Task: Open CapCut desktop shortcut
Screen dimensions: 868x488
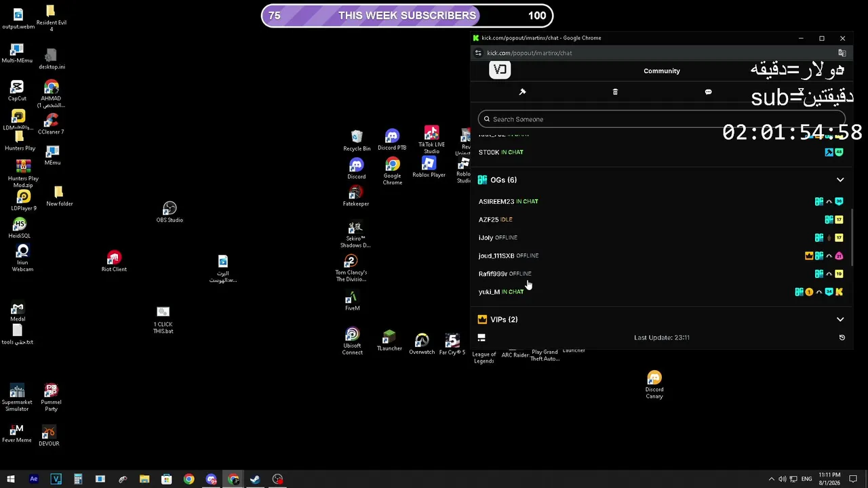Action: pos(17,91)
